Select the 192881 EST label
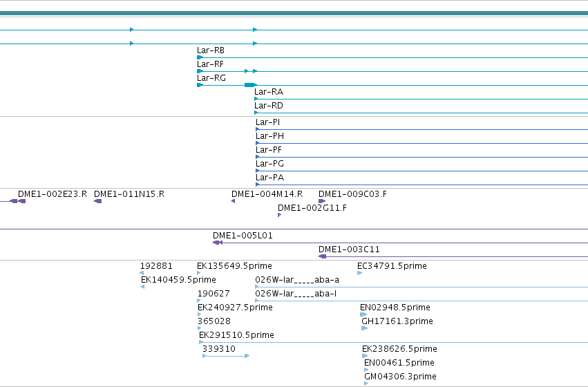This screenshot has width=588, height=387. pyautogui.click(x=156, y=266)
